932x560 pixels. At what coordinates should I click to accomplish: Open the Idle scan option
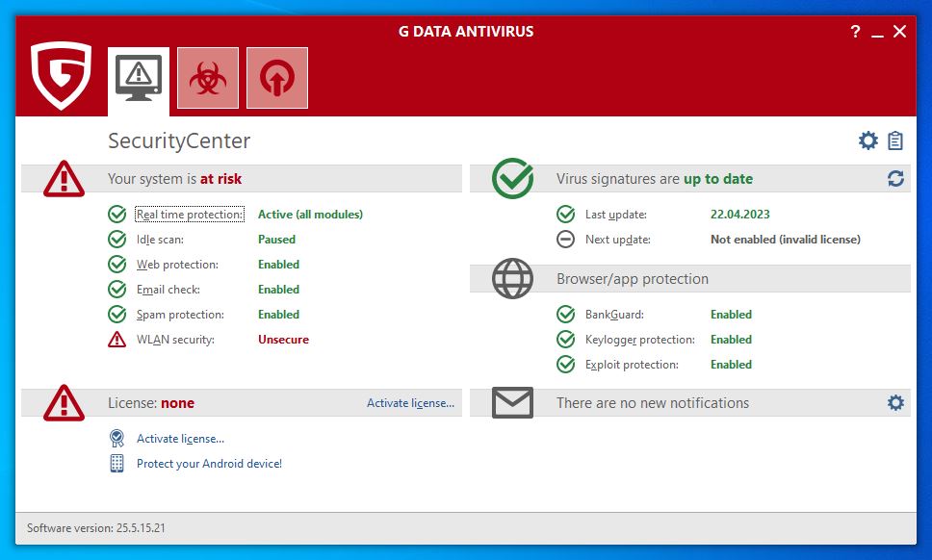(160, 240)
